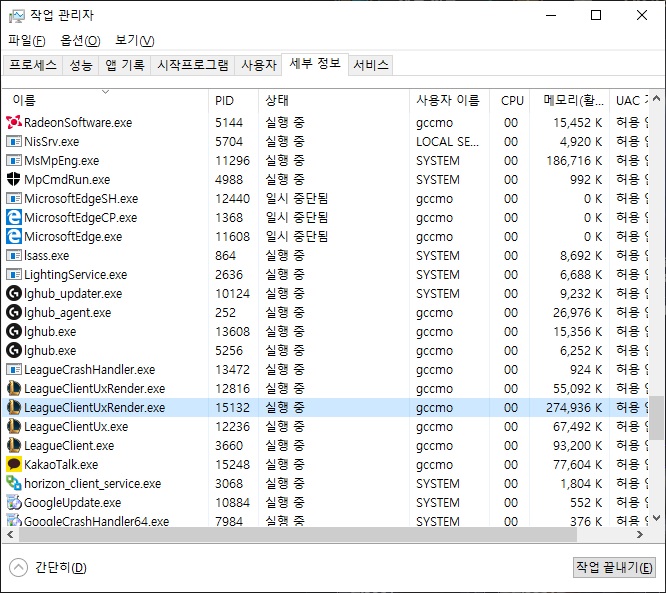Click the vertical scrollbar up arrow

[x=656, y=99]
